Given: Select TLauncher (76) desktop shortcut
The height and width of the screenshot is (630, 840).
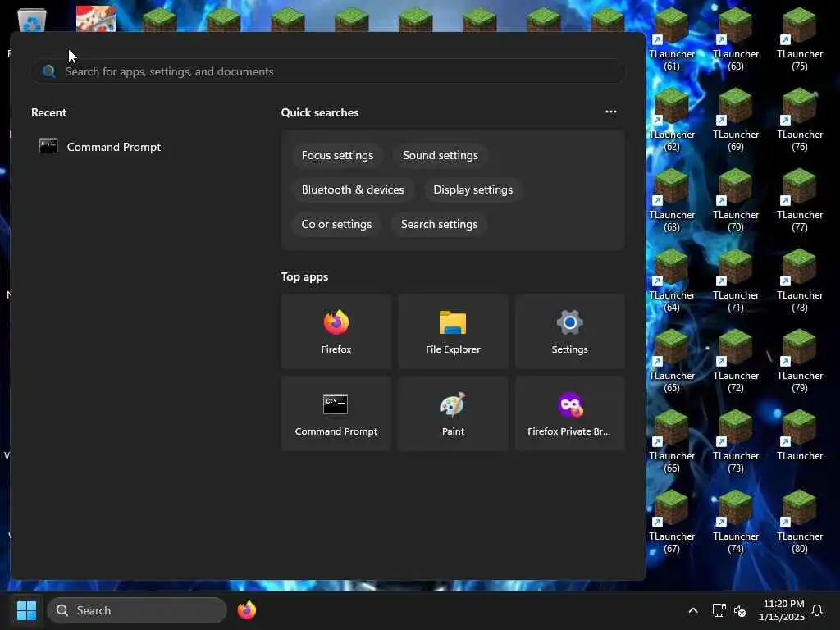Looking at the screenshot, I should [x=799, y=120].
